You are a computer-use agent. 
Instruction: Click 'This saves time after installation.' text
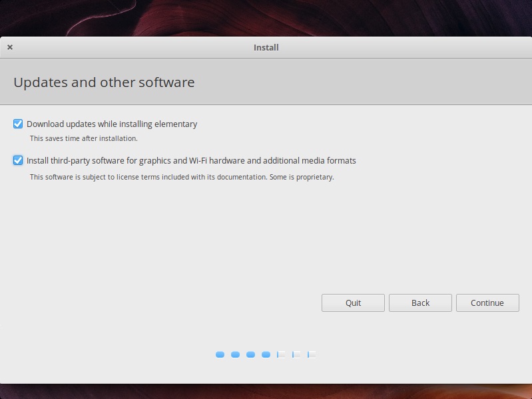tap(83, 138)
